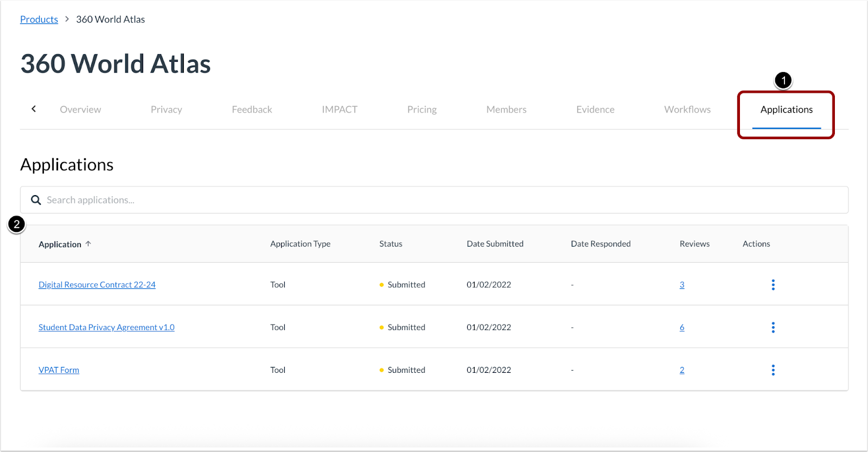Click Submitted status in VPAT Form row
Viewport: 868px width, 452px height.
click(402, 370)
